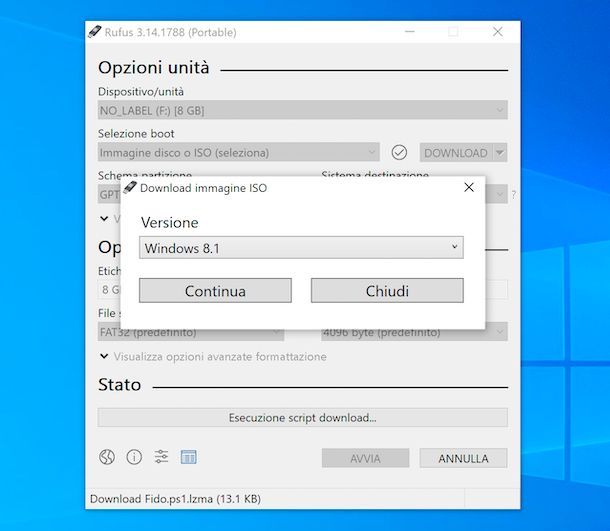Open the Versione dropdown showing Windows 8.1
Viewport: 610px width, 531px height.
tap(301, 247)
